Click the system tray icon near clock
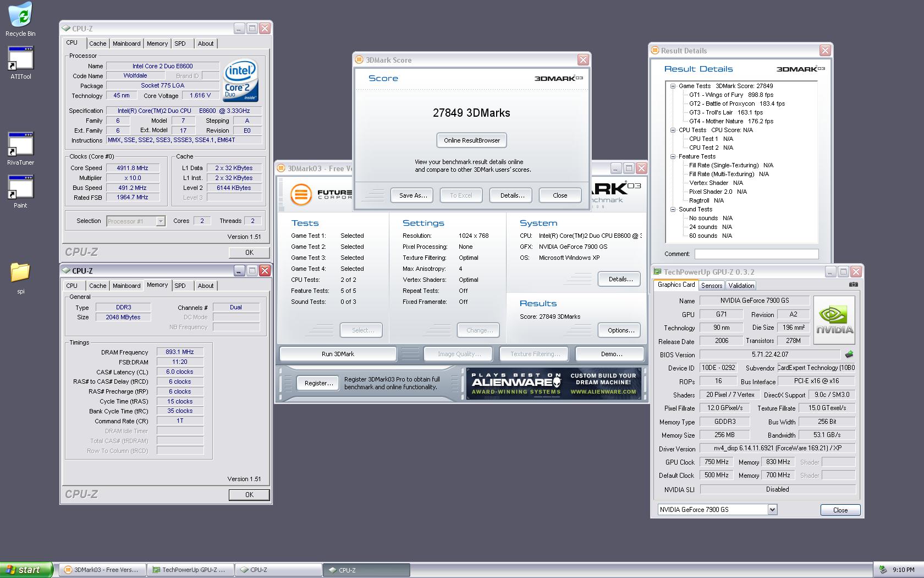 (x=883, y=570)
